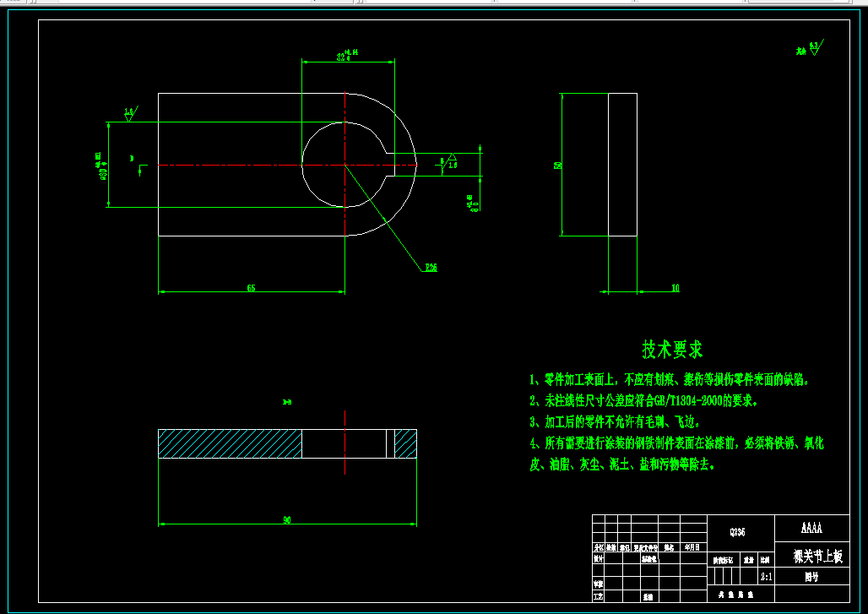This screenshot has width=868, height=614.
Task: Select the 工艺 label in title block
Action: tap(598, 597)
